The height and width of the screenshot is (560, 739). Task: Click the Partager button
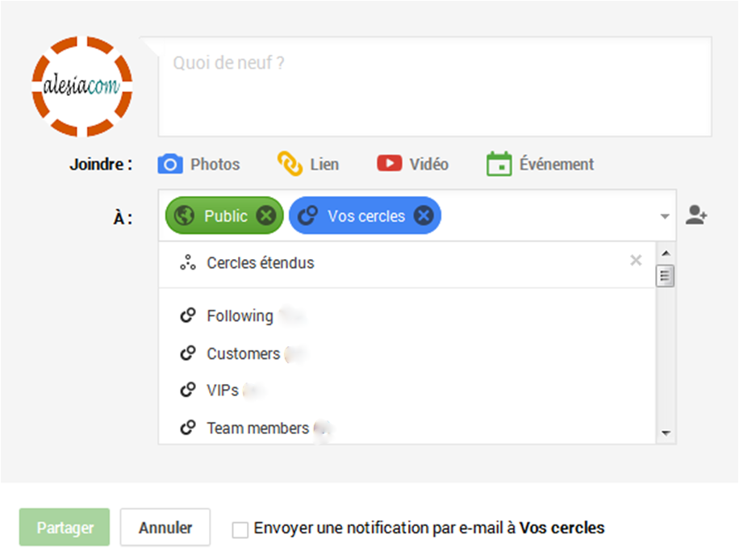click(65, 528)
